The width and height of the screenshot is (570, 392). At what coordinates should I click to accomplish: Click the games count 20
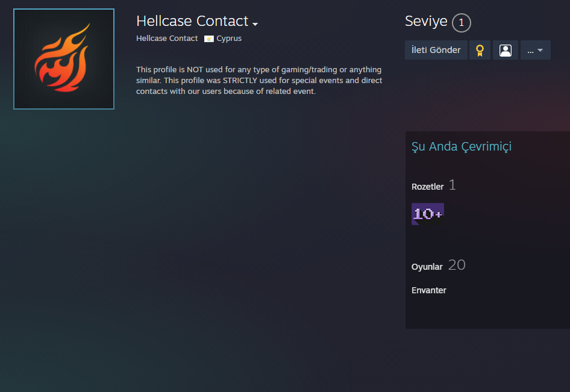coord(456,265)
